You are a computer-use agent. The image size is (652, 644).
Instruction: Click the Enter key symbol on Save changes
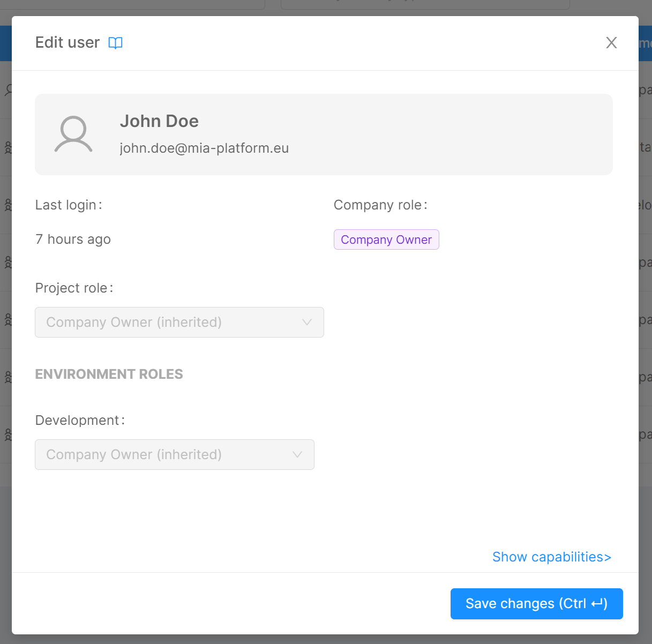tap(597, 604)
